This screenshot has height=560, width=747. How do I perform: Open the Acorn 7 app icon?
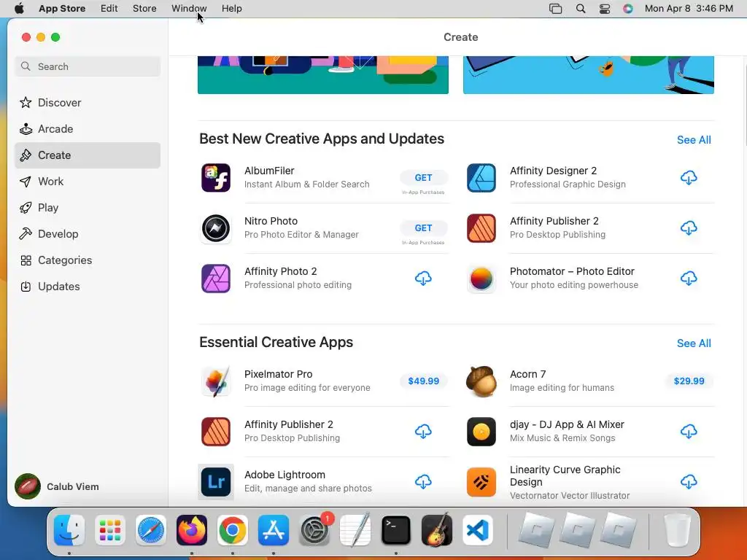(x=481, y=381)
